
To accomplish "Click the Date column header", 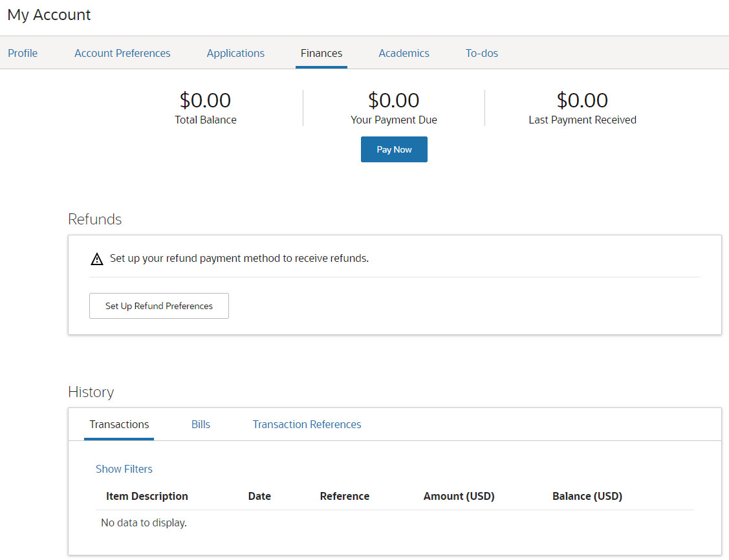I will (x=259, y=496).
